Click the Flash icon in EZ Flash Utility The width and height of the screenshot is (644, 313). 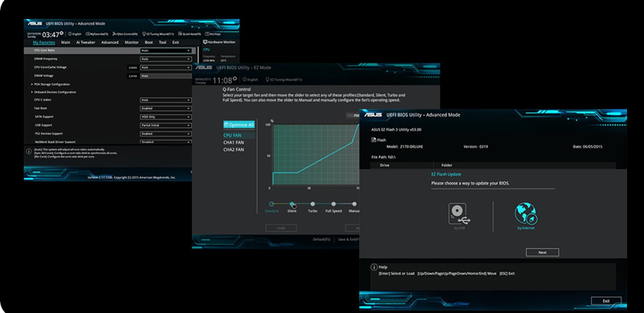[374, 140]
